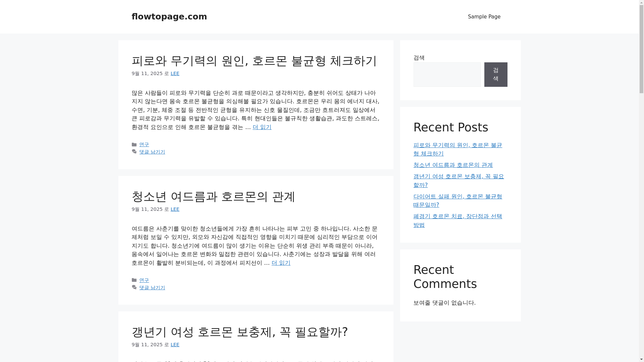Viewport: 644px width, 362px height.
Task: Click the folder category icon under first post
Action: (134, 144)
